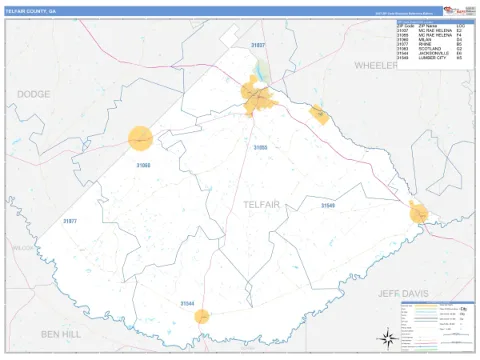The width and height of the screenshot is (480, 360).
Task: Click the JEFF DAVIS county label
Action: [x=403, y=294]
